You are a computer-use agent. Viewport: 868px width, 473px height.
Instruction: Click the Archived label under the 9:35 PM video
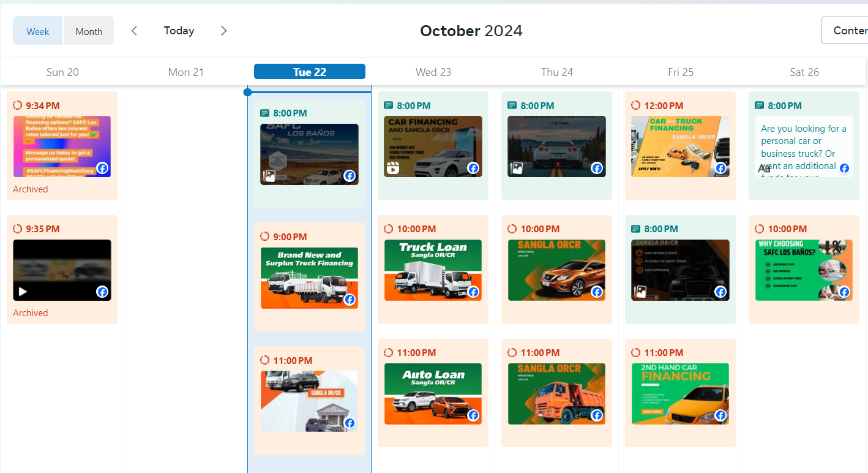tap(31, 313)
